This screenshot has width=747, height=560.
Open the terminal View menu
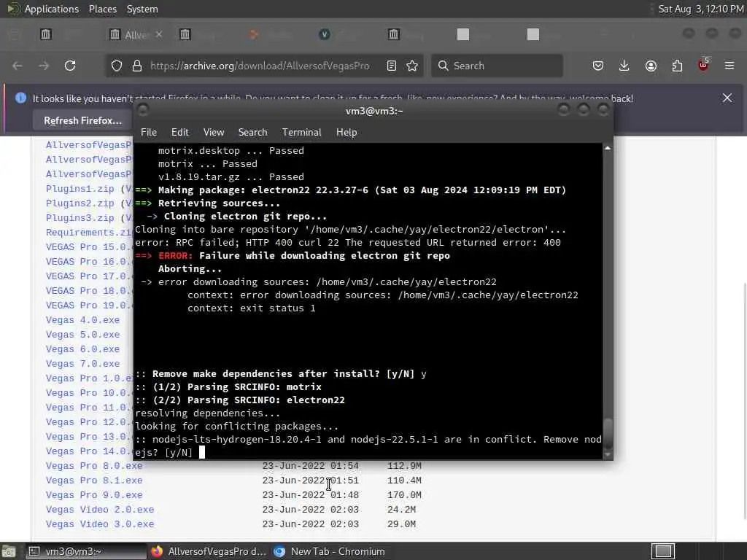click(214, 133)
